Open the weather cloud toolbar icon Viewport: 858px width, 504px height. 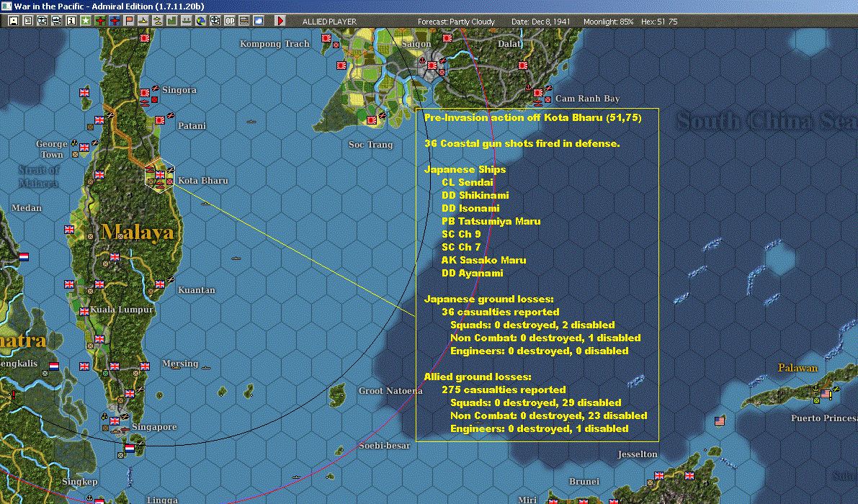point(259,21)
